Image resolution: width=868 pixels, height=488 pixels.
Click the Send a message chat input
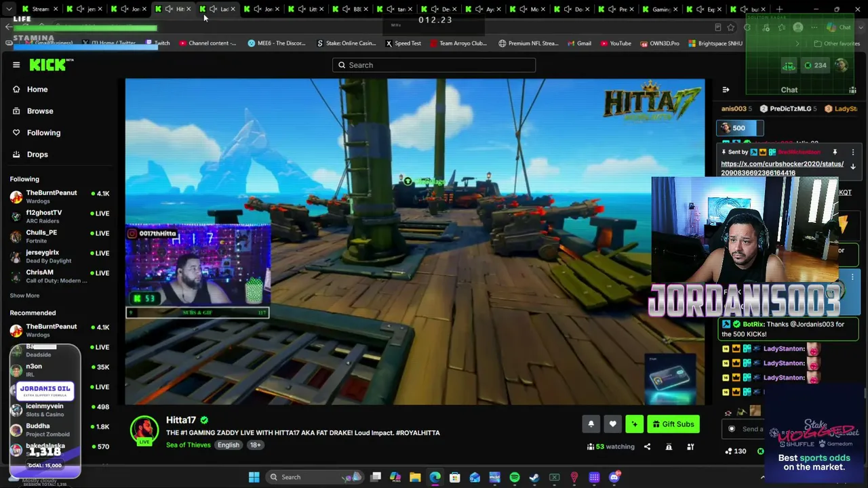[745, 428]
